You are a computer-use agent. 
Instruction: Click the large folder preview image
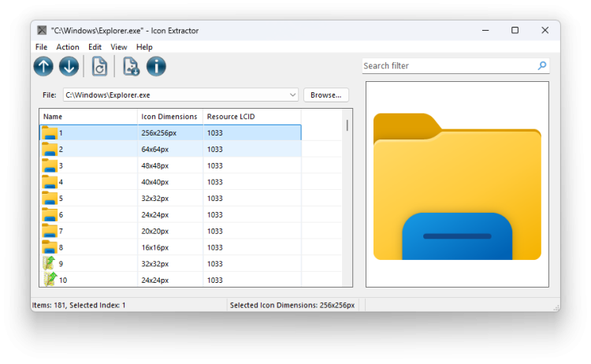tap(457, 185)
